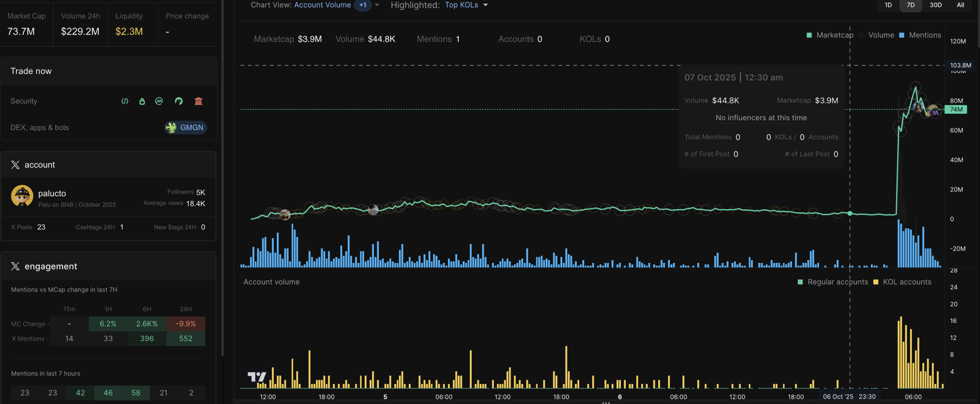Switch chart range to 1D
980x404 pixels.
(888, 5)
